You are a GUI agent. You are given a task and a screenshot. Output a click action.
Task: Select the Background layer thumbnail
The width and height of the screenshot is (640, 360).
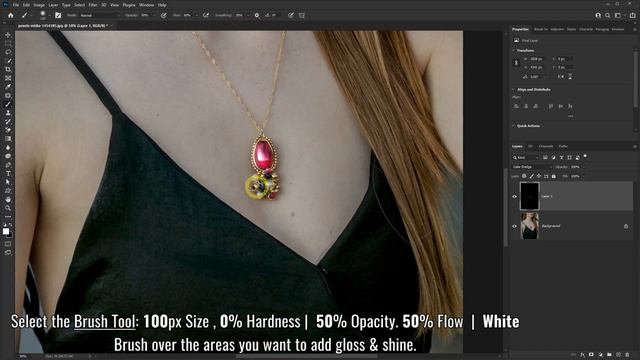tap(530, 226)
